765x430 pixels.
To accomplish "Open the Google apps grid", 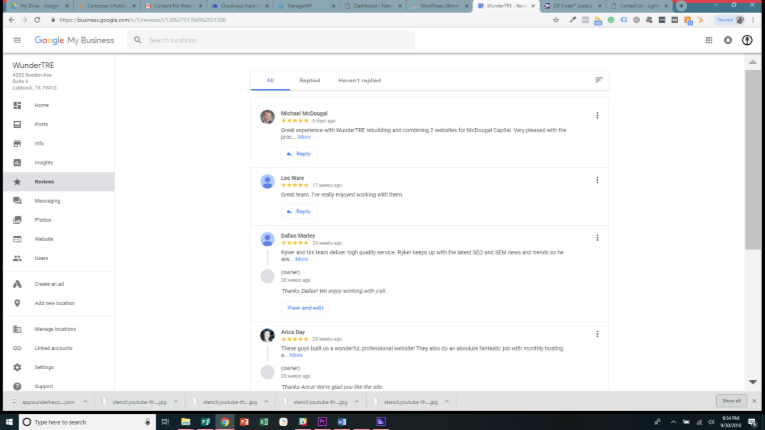I will pos(709,40).
